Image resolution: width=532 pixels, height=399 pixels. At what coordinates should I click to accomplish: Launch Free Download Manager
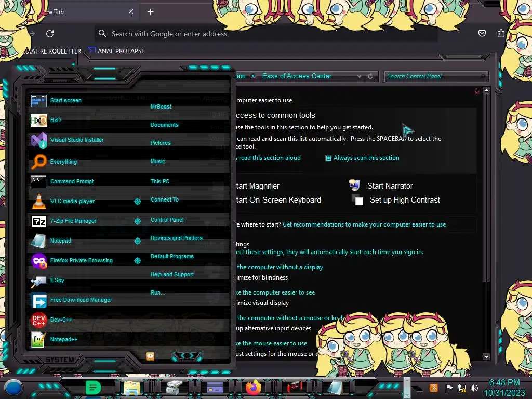coord(72,300)
